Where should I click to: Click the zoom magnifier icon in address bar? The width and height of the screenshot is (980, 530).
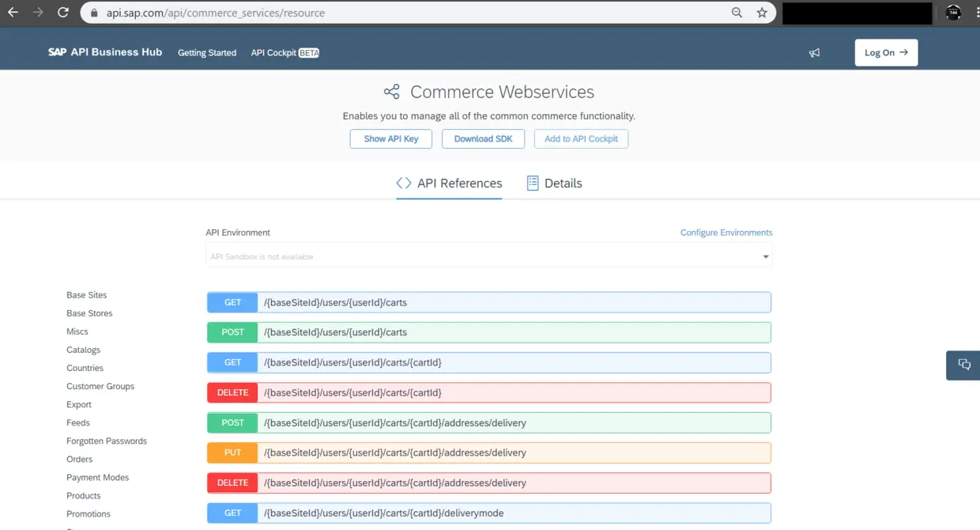tap(737, 13)
